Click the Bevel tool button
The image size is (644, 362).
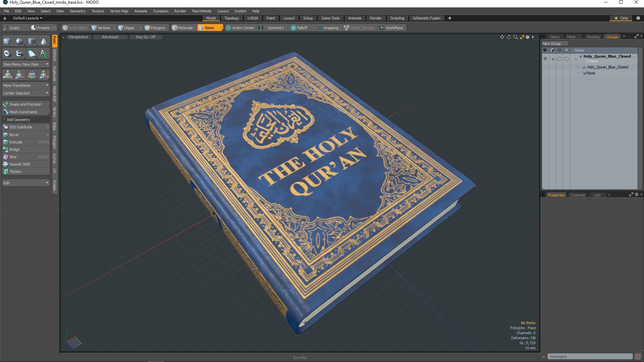coord(26,135)
